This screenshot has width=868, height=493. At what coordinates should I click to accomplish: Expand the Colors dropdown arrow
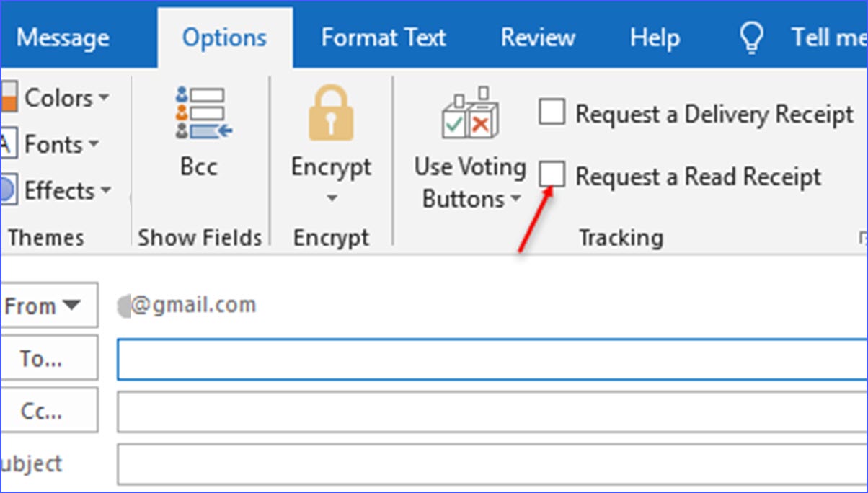pos(103,97)
